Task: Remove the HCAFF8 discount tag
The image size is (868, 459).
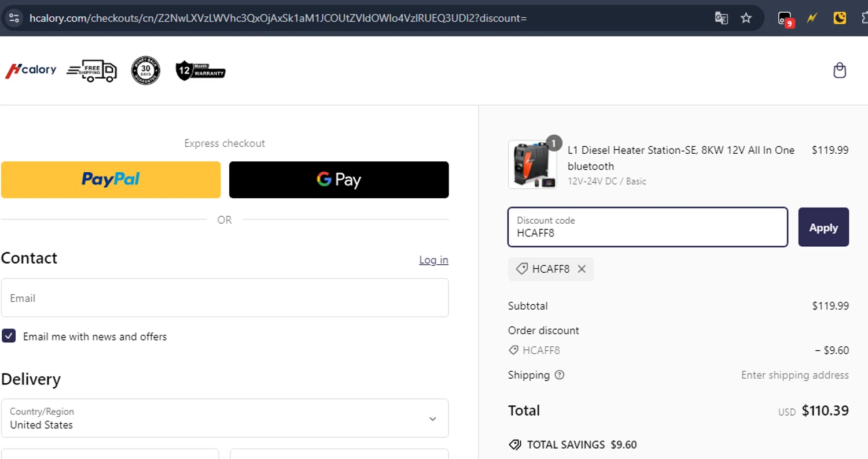Action: 582,269
